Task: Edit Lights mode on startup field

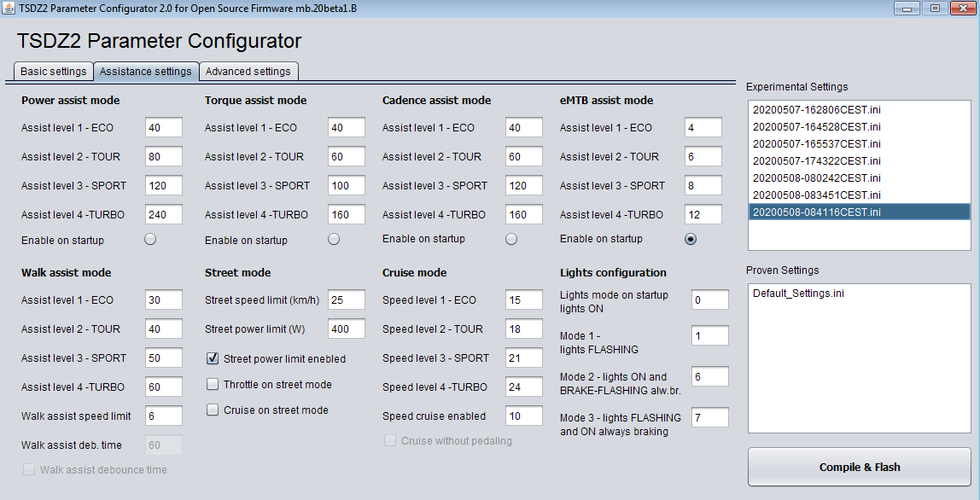Action: pyautogui.click(x=710, y=300)
